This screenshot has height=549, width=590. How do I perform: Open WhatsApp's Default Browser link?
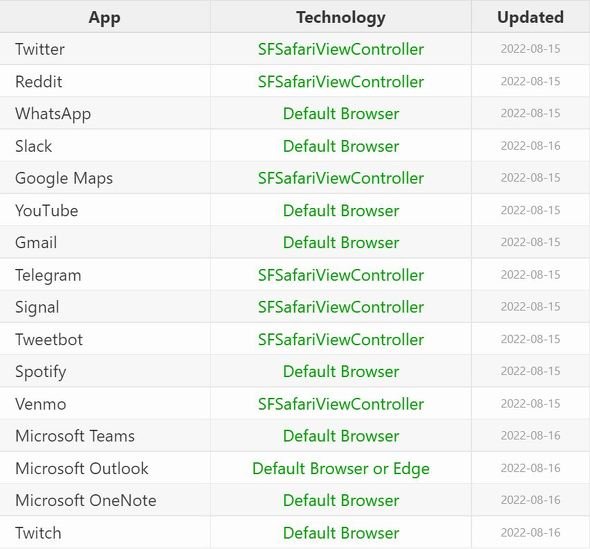(x=341, y=114)
